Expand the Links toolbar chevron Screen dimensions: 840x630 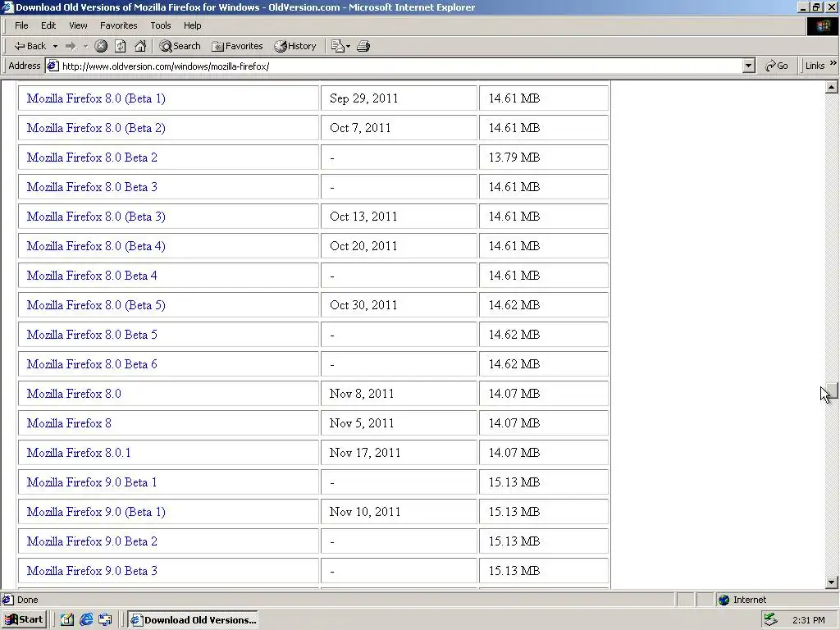[x=833, y=64]
